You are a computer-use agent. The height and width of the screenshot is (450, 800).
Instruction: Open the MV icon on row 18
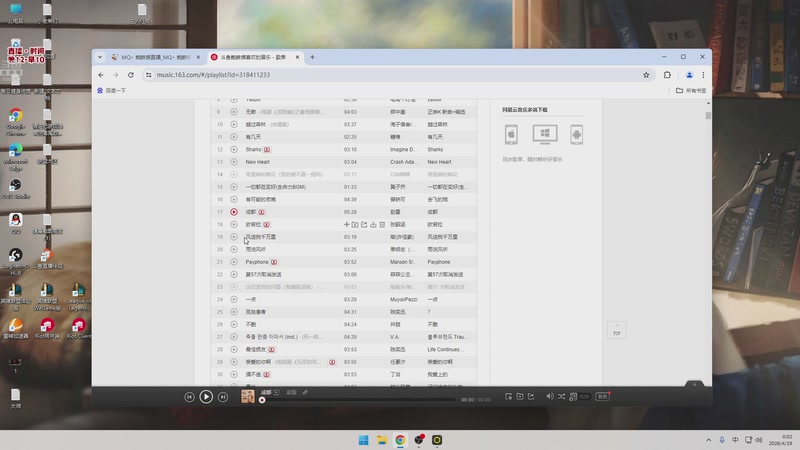[266, 224]
